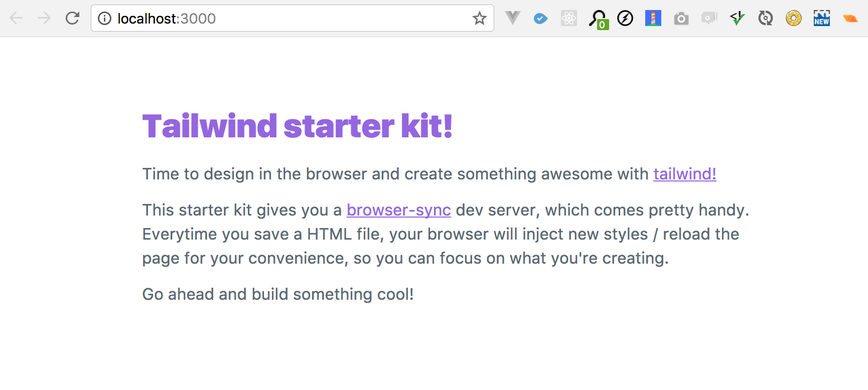Click the browser forward arrow

44,19
